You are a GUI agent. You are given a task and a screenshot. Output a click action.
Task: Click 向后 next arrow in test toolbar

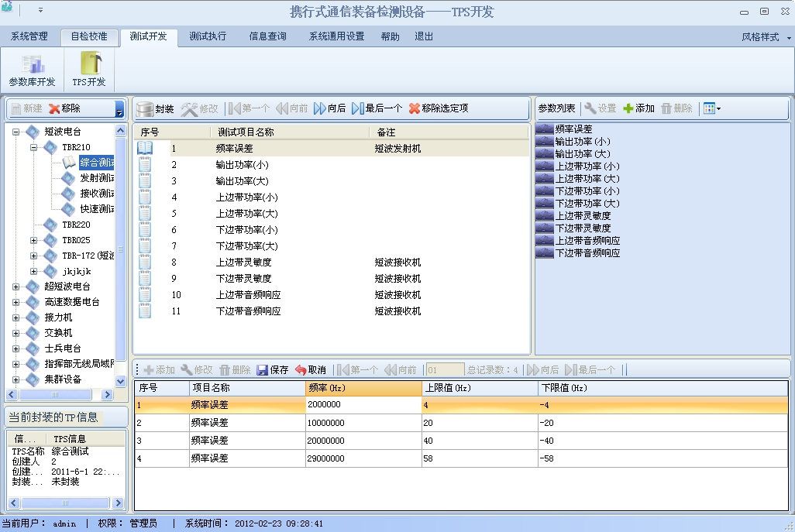(320, 108)
